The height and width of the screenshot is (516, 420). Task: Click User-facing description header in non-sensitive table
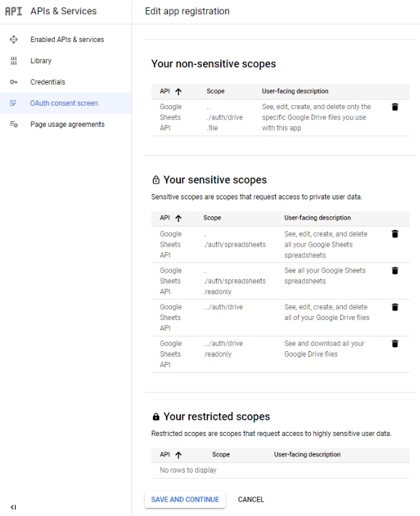click(x=295, y=91)
